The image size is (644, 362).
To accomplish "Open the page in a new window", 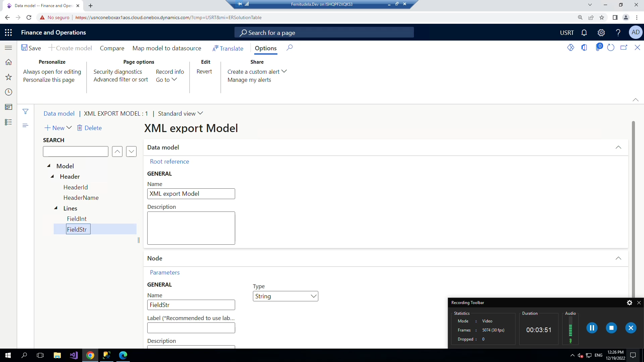I will (x=624, y=48).
